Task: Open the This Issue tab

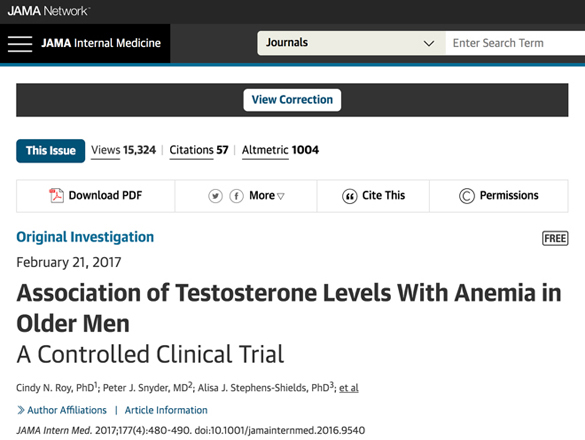Action: pos(51,151)
